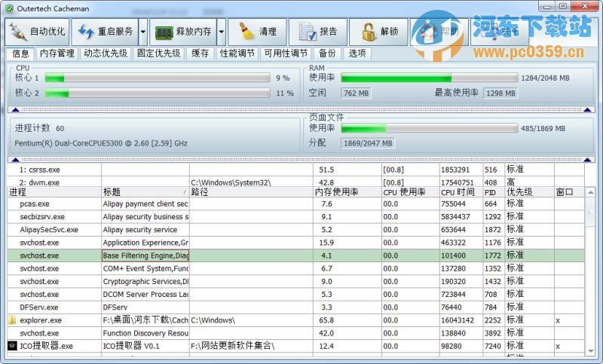603x364 pixels.
Task: Click the 解锁 unlock padlock button
Action: 379,32
